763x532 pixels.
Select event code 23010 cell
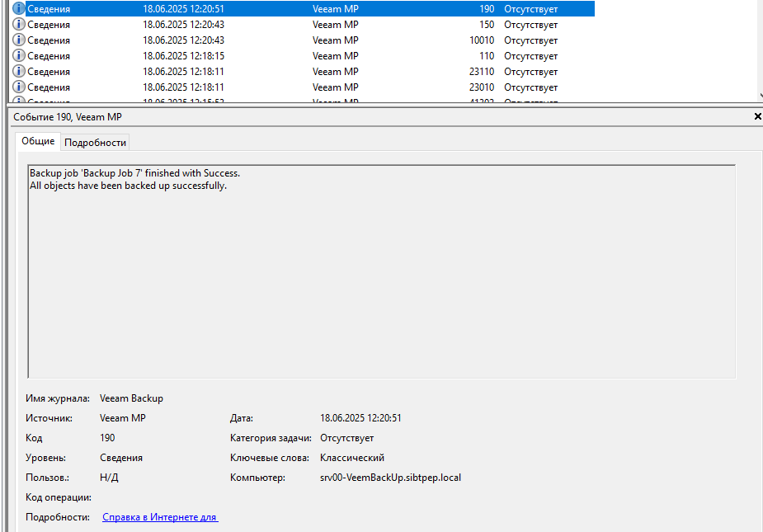point(481,87)
